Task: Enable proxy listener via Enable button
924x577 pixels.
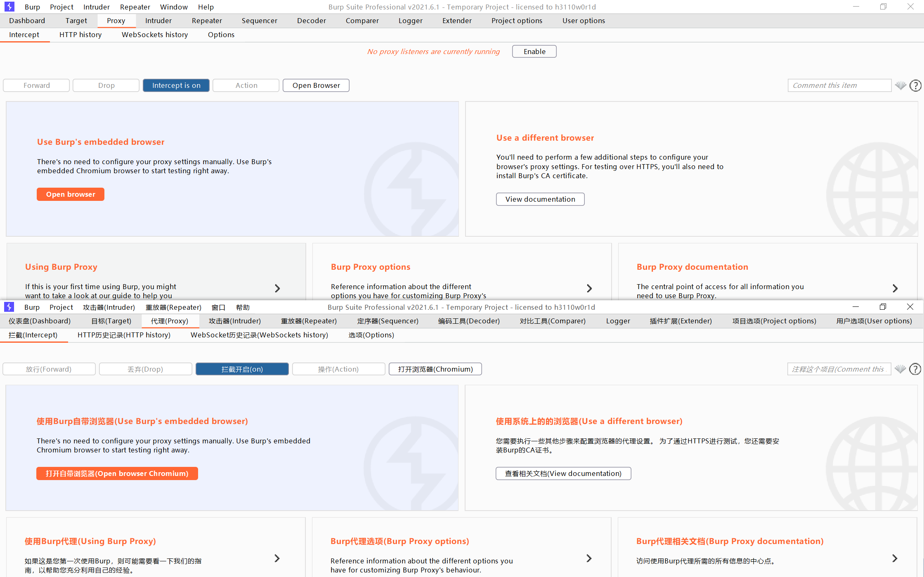Action: [534, 51]
